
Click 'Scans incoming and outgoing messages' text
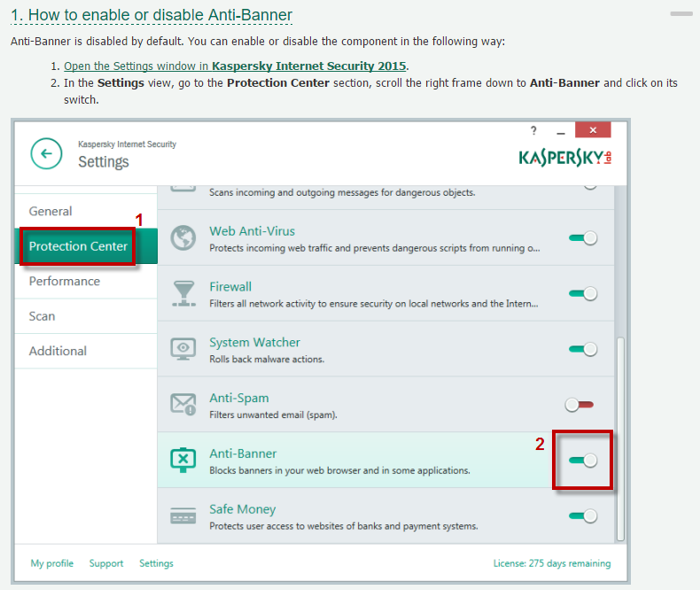click(342, 192)
